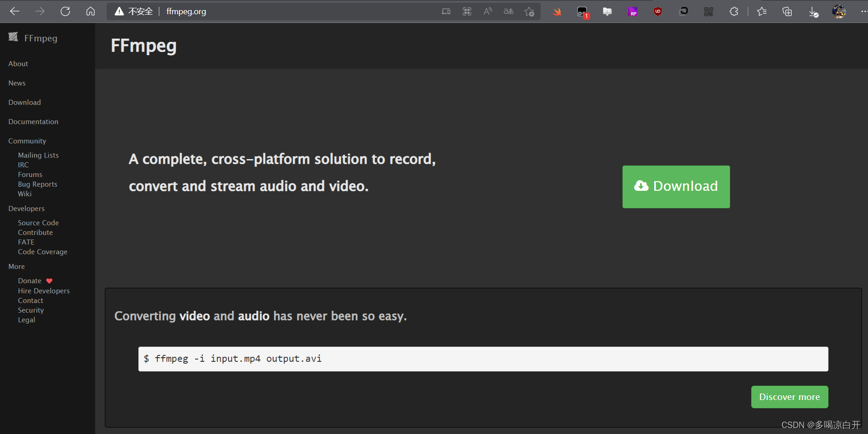Open the Bug Reports link
868x434 pixels.
pyautogui.click(x=38, y=184)
